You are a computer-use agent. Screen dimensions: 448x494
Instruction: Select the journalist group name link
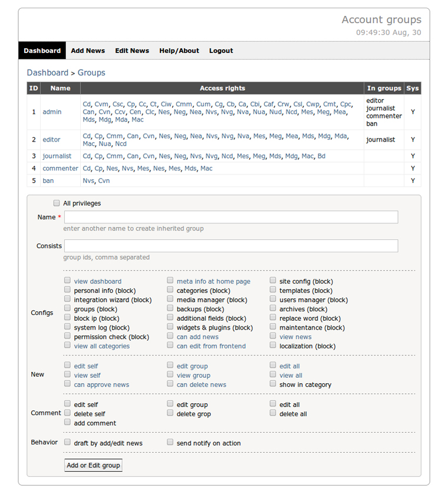click(x=57, y=156)
